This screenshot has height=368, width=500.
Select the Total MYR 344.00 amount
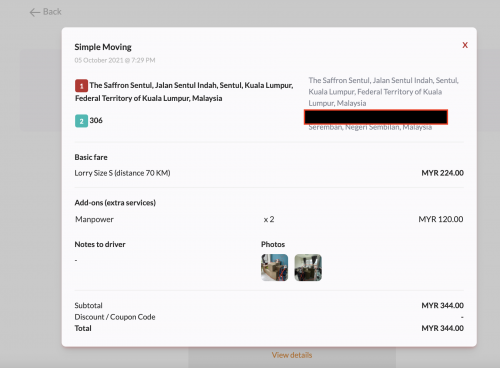(442, 328)
